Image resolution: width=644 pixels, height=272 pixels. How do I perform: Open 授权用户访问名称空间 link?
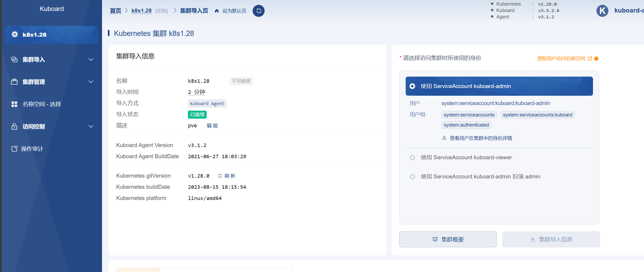tap(561, 58)
